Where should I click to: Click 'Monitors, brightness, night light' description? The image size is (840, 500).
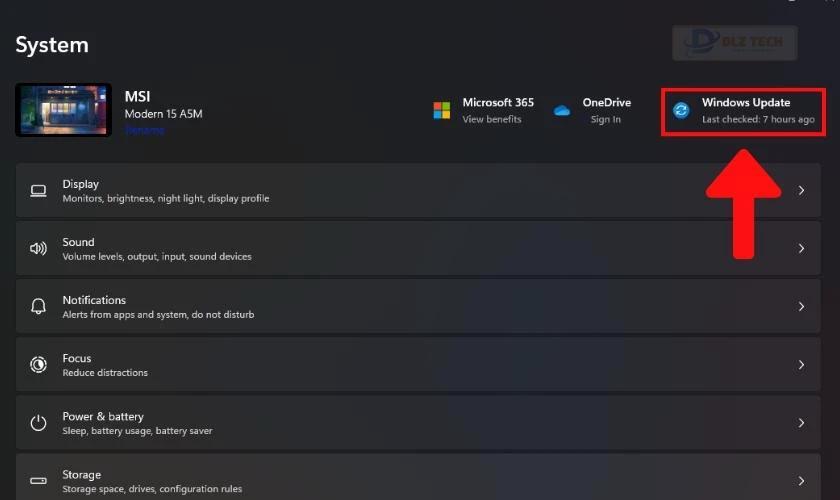click(166, 198)
